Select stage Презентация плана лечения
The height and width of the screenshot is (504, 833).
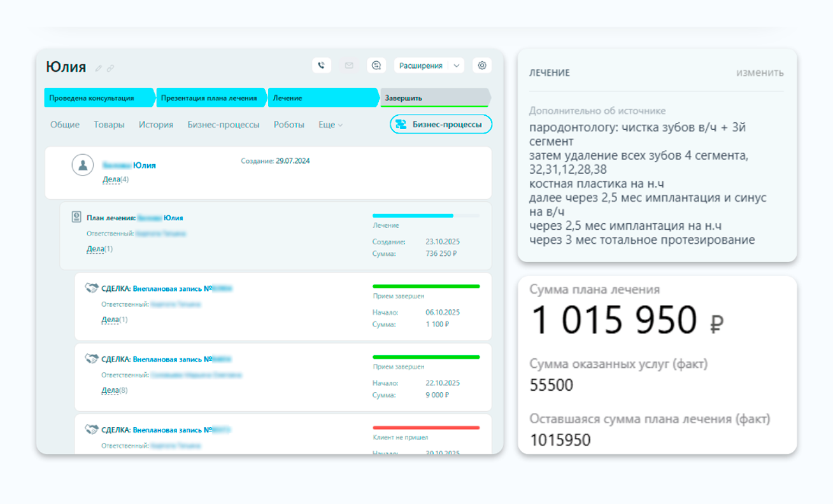[x=211, y=98]
